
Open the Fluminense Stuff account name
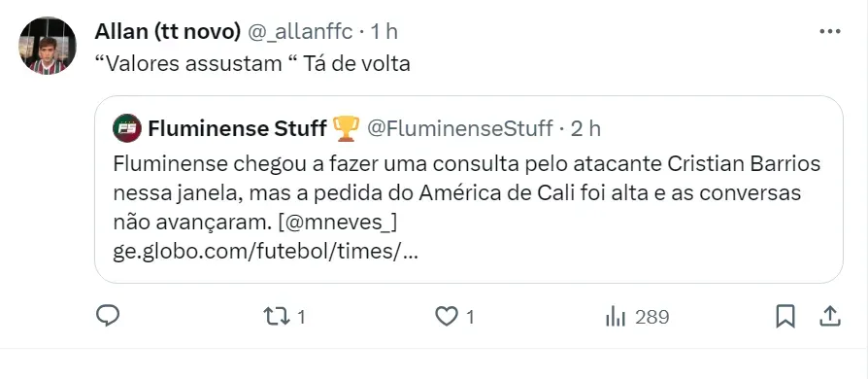(238, 128)
